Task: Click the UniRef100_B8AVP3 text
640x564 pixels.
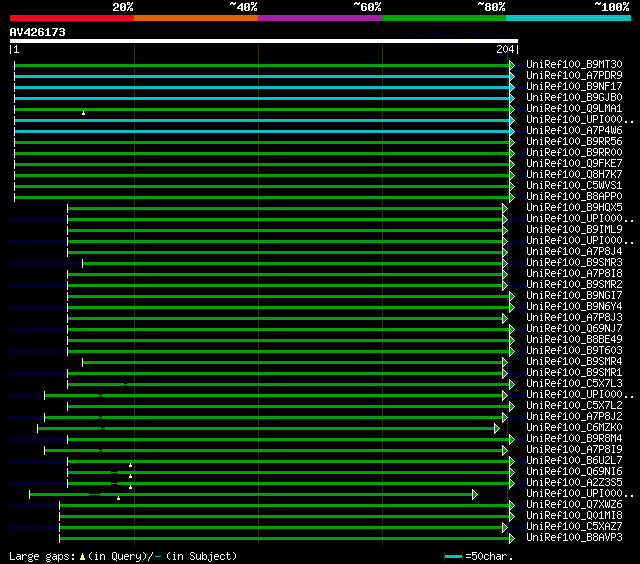Action: (574, 538)
